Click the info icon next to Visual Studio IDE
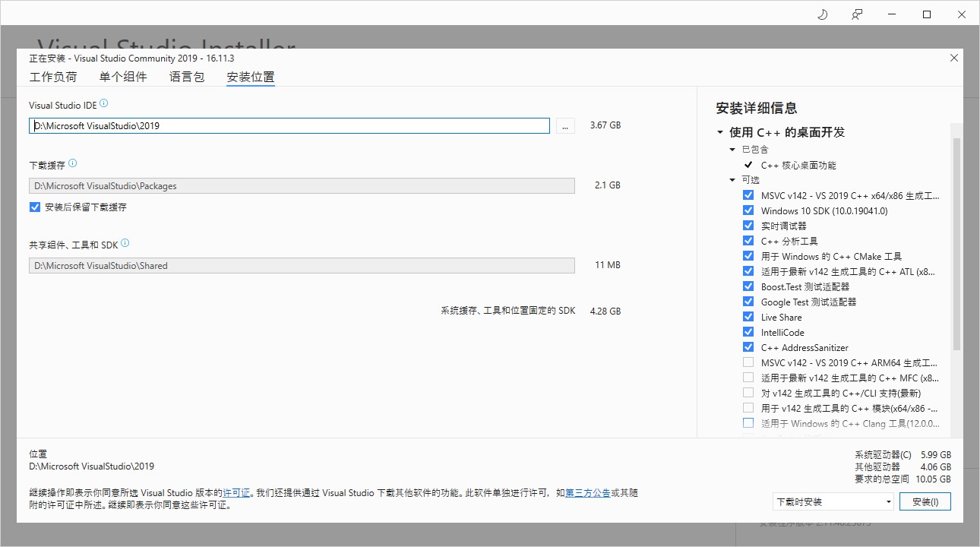This screenshot has width=980, height=547. coord(104,103)
